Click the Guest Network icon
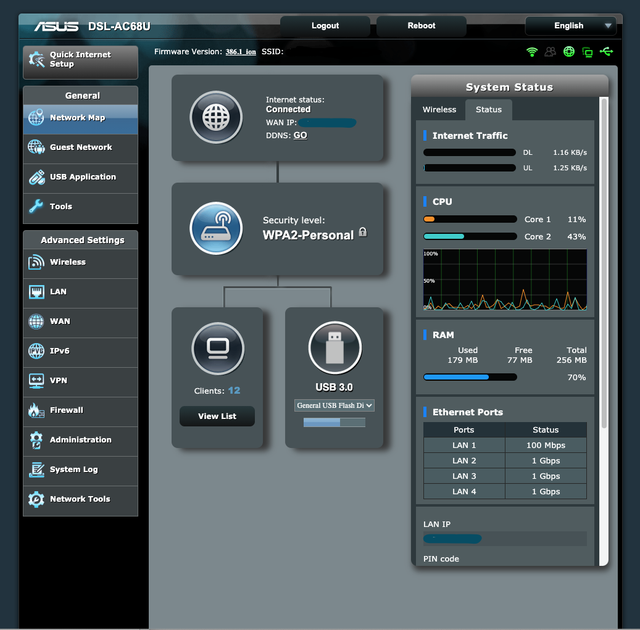Screen dimensions: 640x630 [x=36, y=147]
